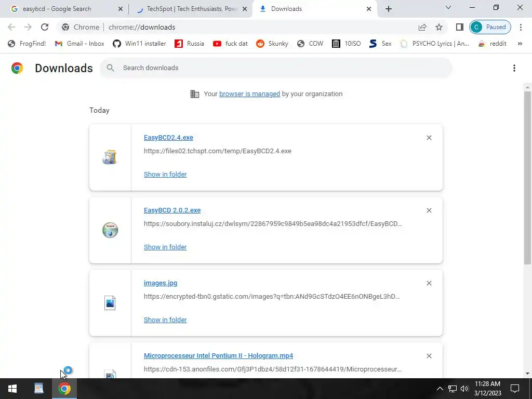Reload the downloads page
The height and width of the screenshot is (399, 532).
point(45,27)
